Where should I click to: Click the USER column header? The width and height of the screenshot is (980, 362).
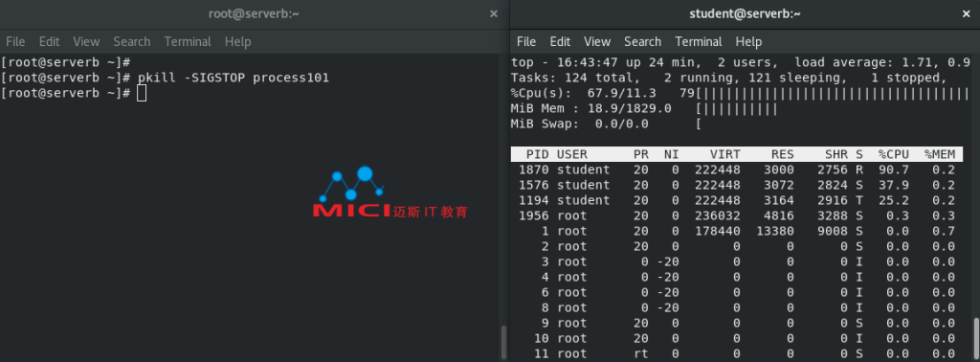[572, 154]
